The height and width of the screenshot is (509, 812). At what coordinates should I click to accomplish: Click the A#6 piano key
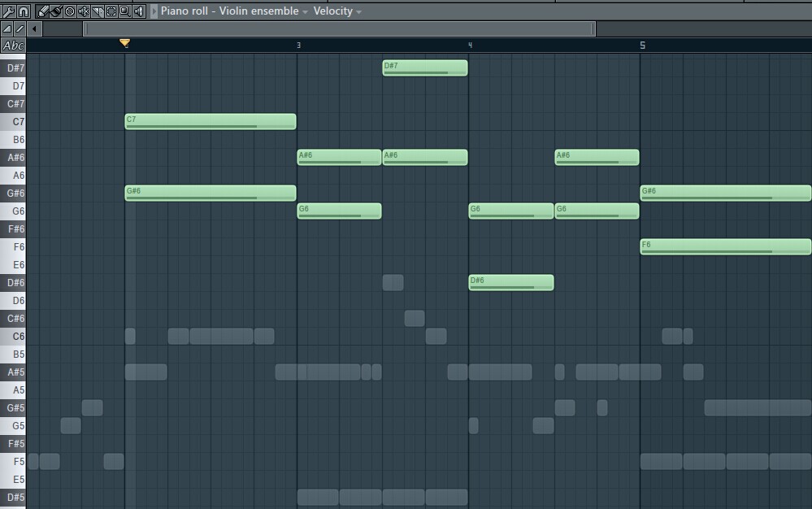click(x=13, y=158)
